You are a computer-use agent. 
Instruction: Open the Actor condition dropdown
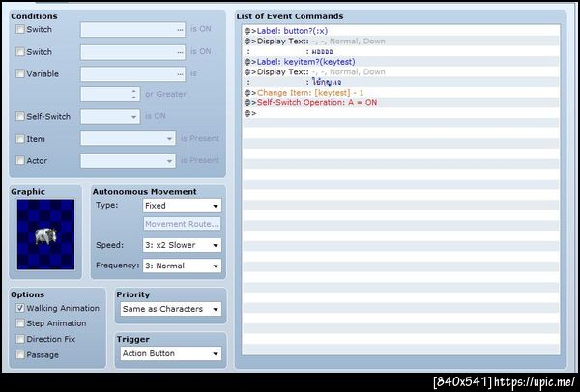coord(128,161)
